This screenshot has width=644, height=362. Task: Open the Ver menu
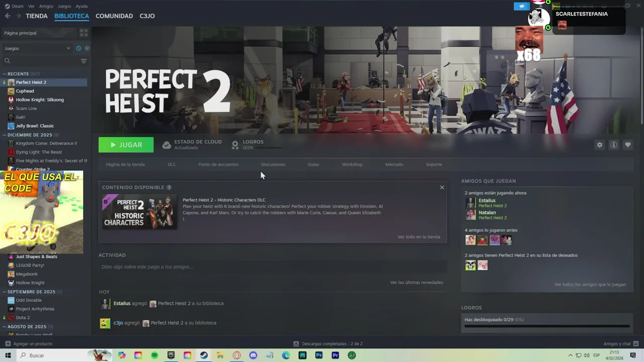coord(31,6)
